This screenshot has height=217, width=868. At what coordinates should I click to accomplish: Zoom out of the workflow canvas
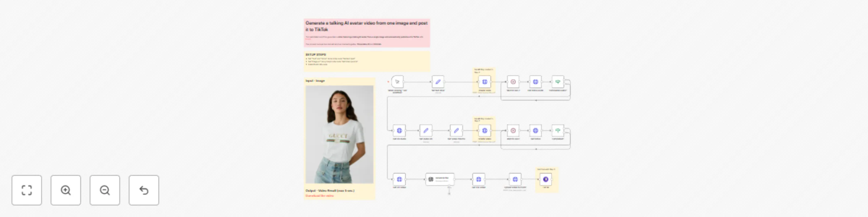point(105,190)
